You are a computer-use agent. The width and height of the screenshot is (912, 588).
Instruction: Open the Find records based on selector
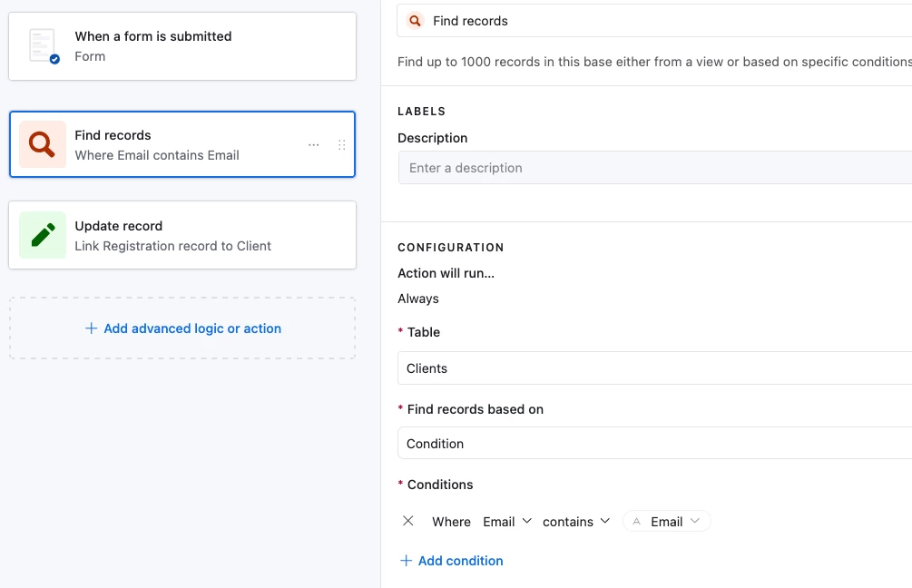pyautogui.click(x=653, y=444)
